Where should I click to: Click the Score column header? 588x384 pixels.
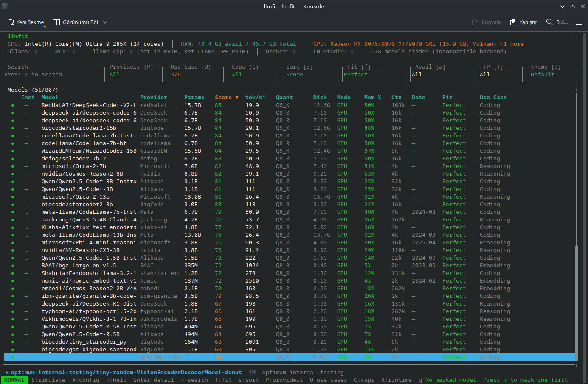point(227,98)
